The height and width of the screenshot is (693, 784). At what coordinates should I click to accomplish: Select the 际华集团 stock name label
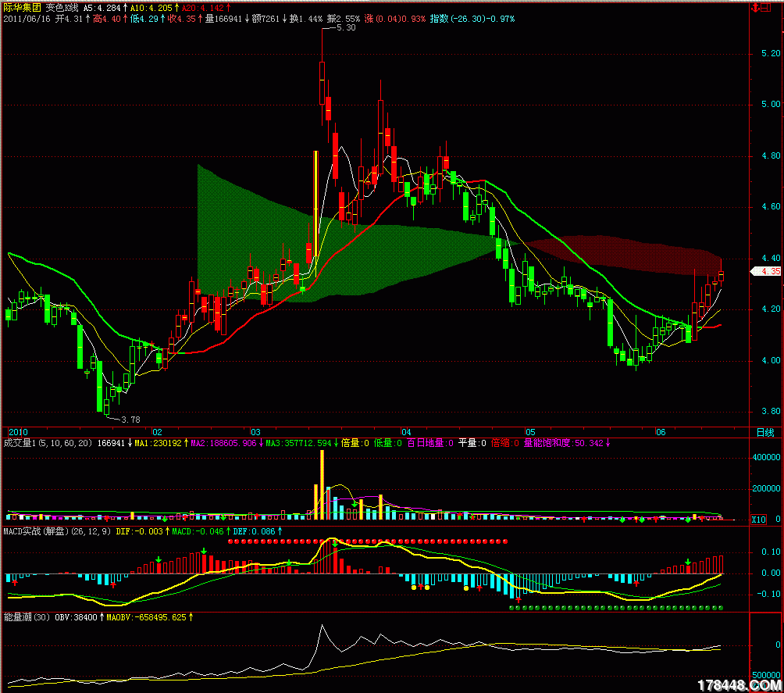pyautogui.click(x=23, y=6)
